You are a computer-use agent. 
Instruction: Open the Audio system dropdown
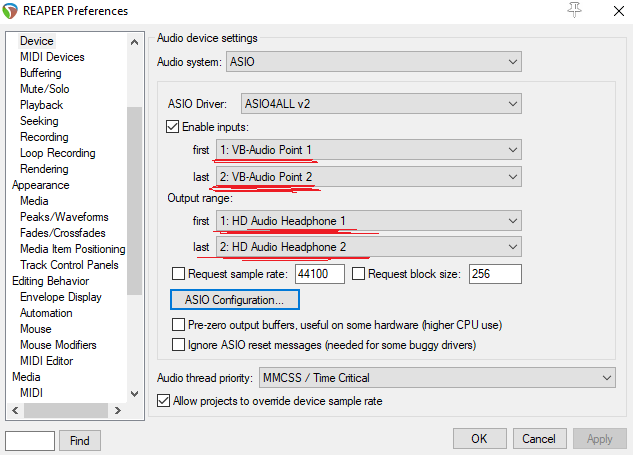tap(374, 62)
